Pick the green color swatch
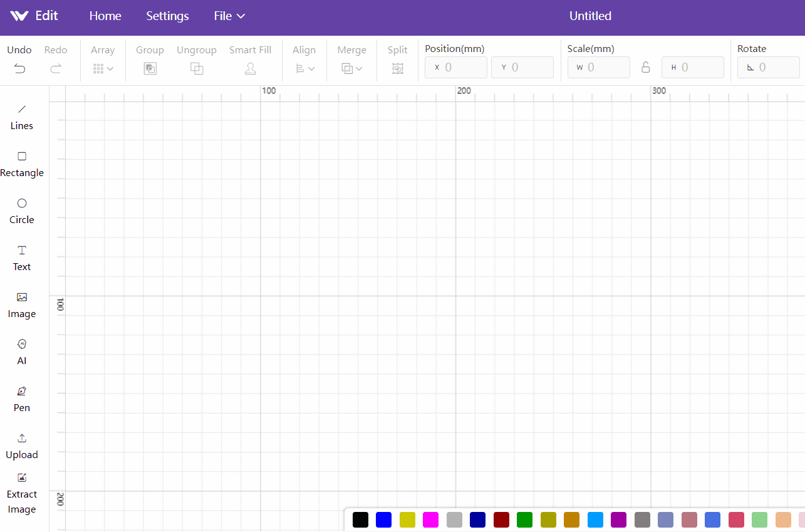Screen dimensions: 805x532 (x=524, y=519)
